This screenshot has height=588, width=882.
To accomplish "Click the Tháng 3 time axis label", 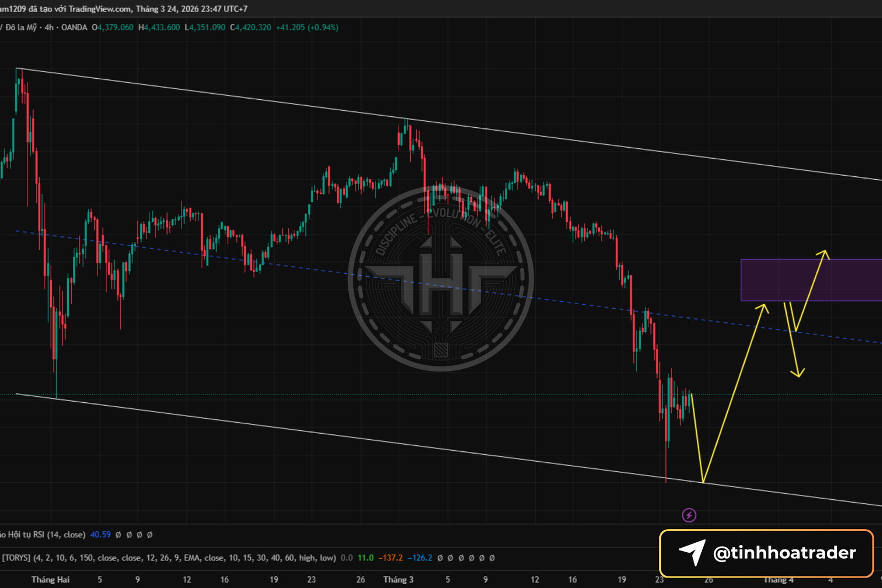I will coord(398,579).
